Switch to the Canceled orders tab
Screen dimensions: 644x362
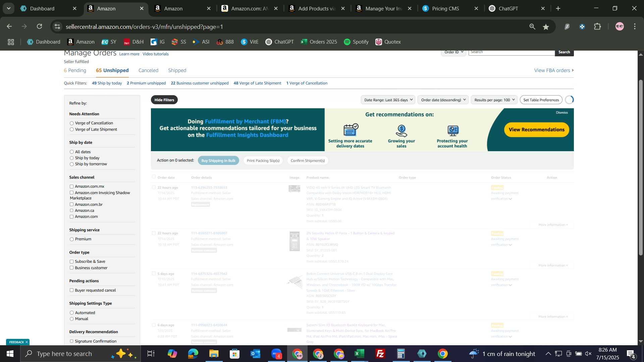pyautogui.click(x=148, y=70)
